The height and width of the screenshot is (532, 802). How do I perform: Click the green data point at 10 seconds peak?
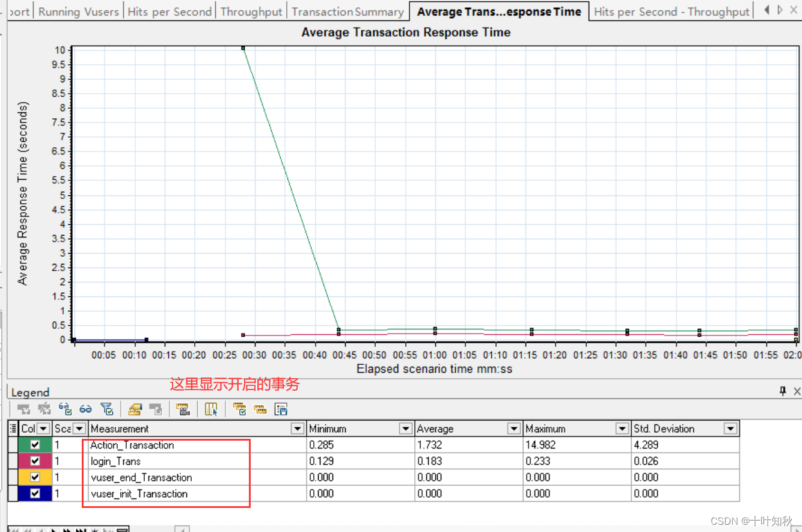coord(243,48)
